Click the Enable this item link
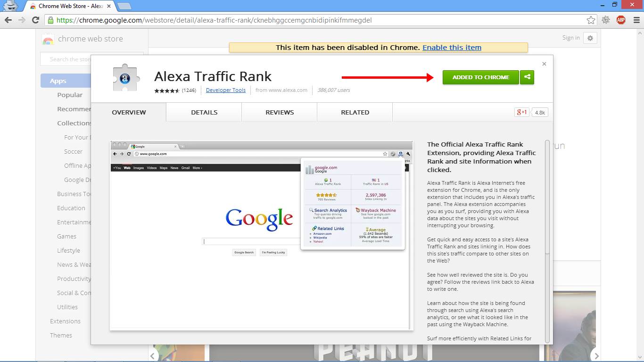 [452, 47]
